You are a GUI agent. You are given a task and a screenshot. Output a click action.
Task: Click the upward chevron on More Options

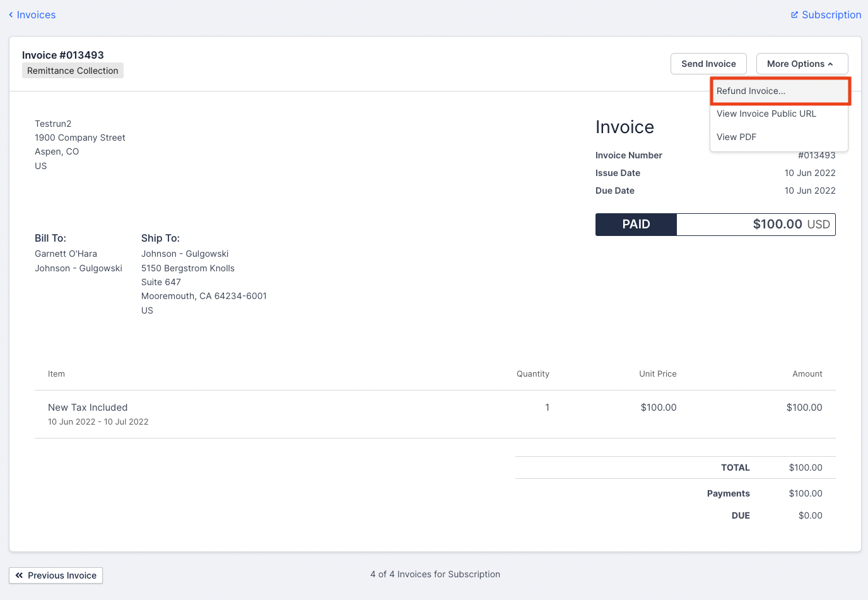pos(831,63)
